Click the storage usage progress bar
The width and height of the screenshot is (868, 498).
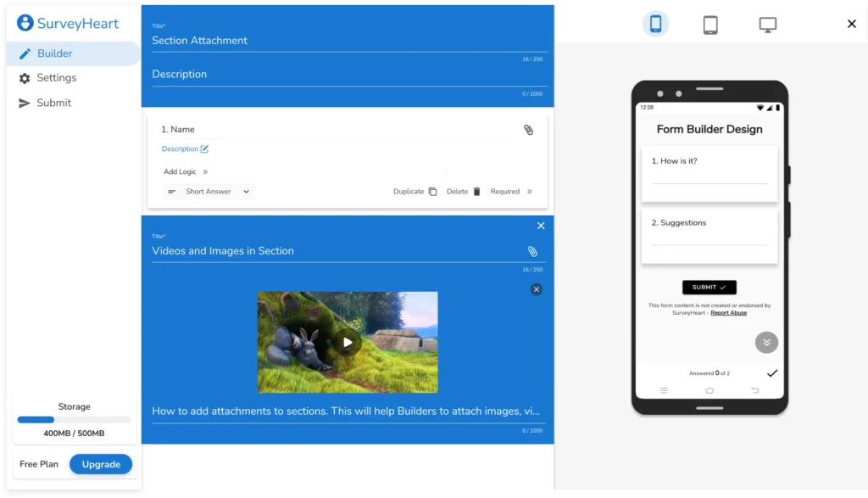tap(74, 420)
